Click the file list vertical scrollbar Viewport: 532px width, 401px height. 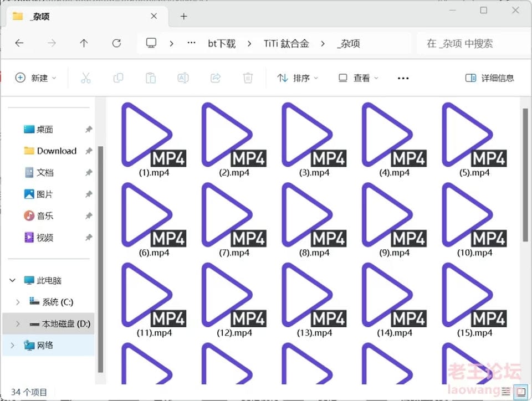(525, 174)
